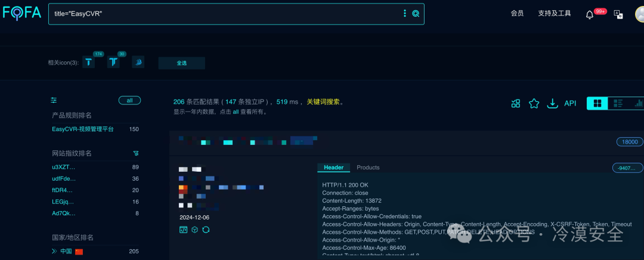Click the 全选 button
This screenshot has width=644, height=260.
[181, 63]
